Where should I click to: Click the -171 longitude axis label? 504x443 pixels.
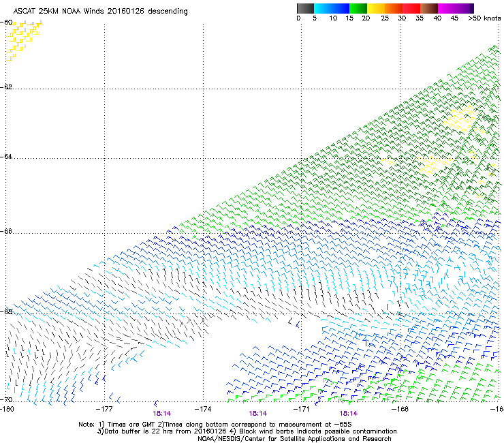click(301, 409)
